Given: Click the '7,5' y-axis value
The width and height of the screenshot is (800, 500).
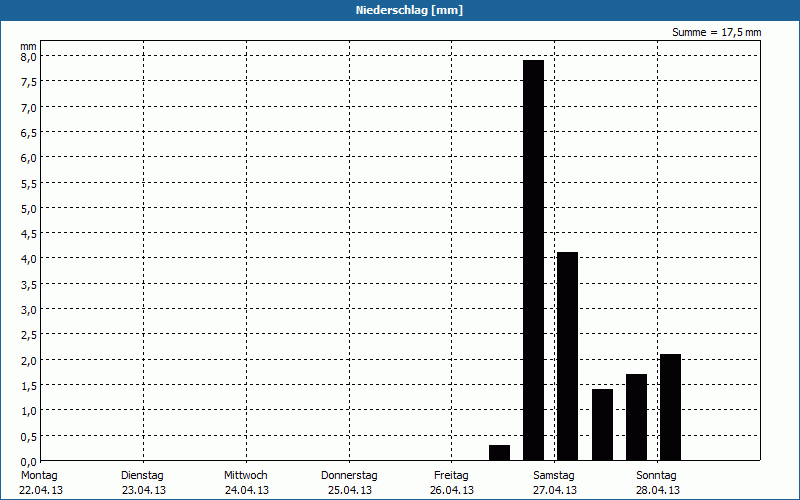Looking at the screenshot, I should (x=29, y=82).
